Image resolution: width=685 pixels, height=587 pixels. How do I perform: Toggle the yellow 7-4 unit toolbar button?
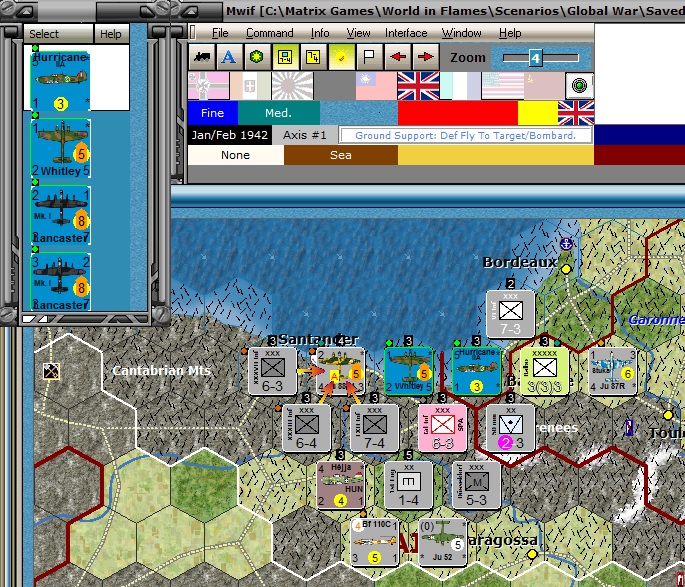[x=313, y=57]
